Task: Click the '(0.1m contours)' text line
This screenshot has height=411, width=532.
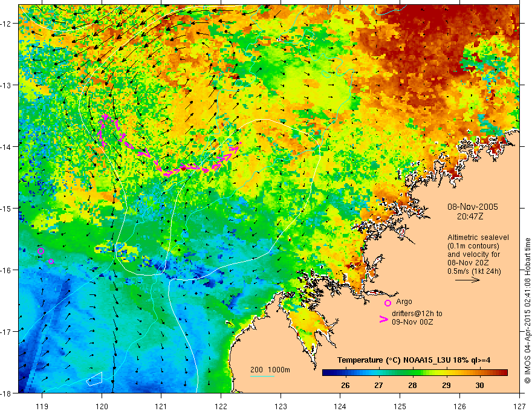Action: pos(473,246)
